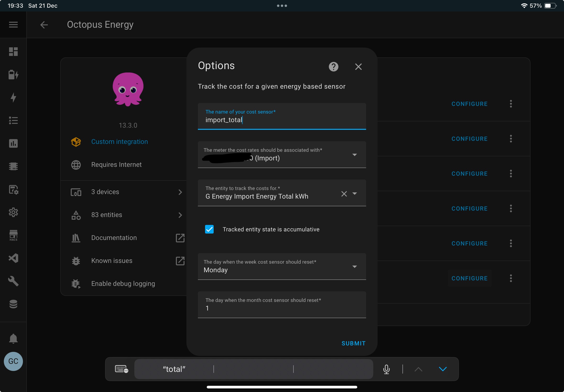Screen dimensions: 564x392
Task: Open the topmost entry's three-dot menu
Action: coord(511,104)
